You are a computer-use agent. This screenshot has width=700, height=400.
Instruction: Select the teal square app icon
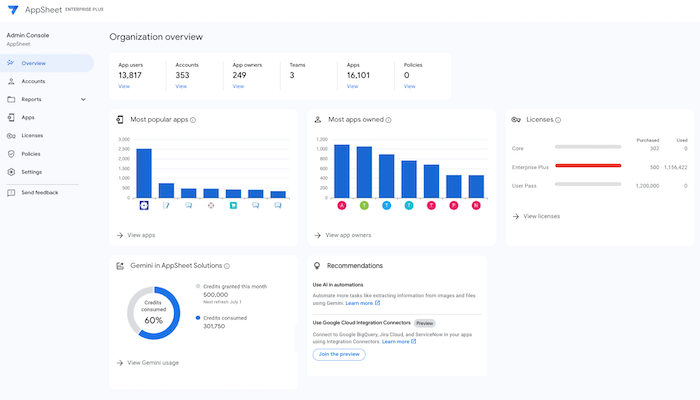click(x=233, y=205)
